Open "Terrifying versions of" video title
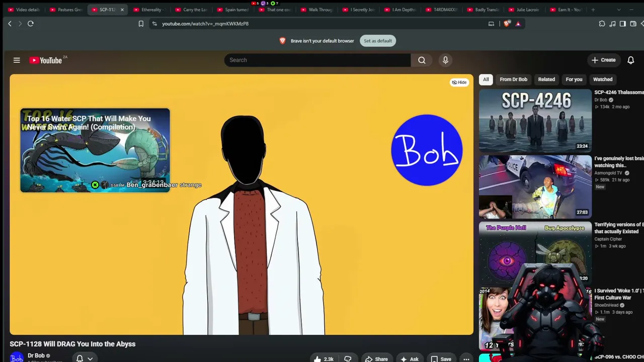This screenshot has height=362, width=644. pos(619,228)
